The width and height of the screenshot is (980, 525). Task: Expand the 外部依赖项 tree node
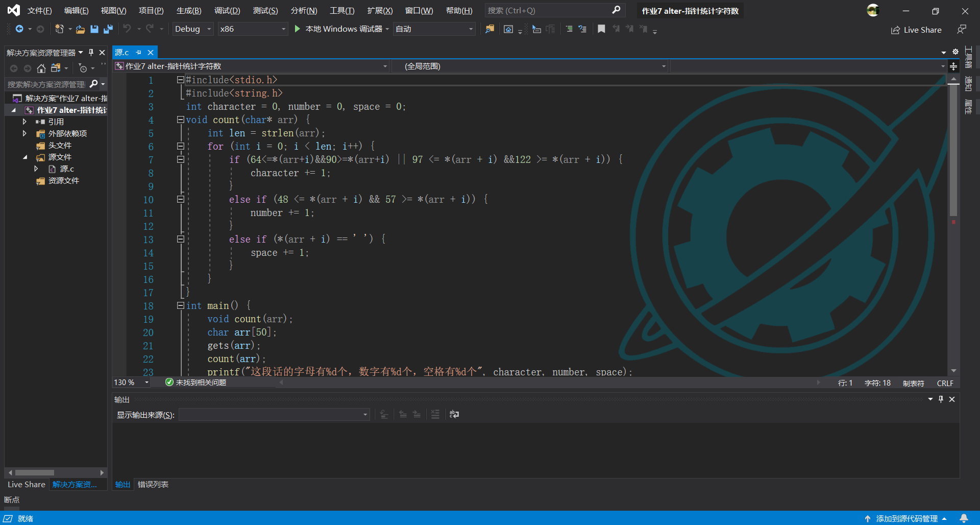tap(24, 133)
